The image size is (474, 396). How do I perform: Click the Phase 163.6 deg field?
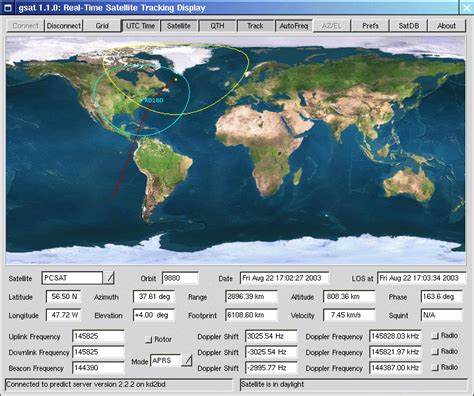coord(442,297)
